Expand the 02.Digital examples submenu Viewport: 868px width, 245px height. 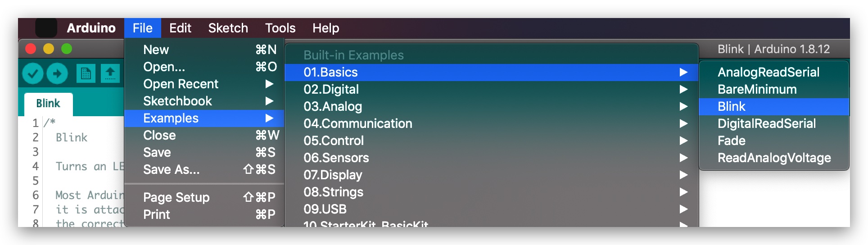[x=491, y=90]
